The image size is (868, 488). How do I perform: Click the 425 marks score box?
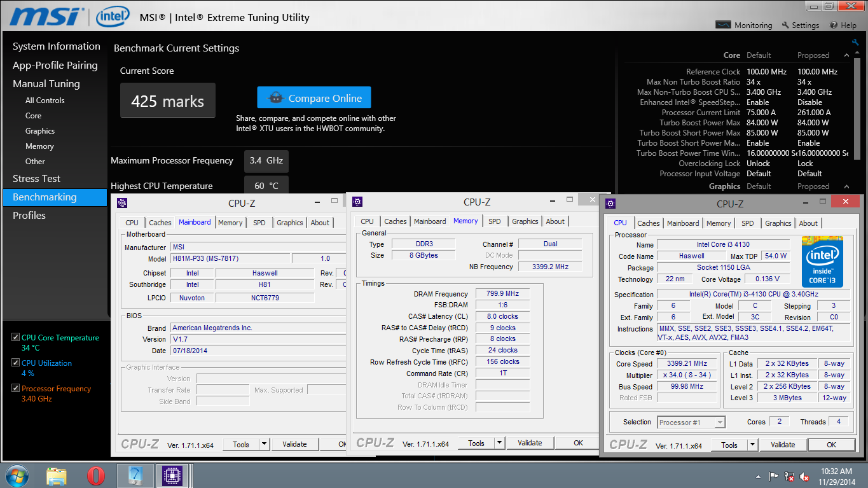tap(168, 101)
